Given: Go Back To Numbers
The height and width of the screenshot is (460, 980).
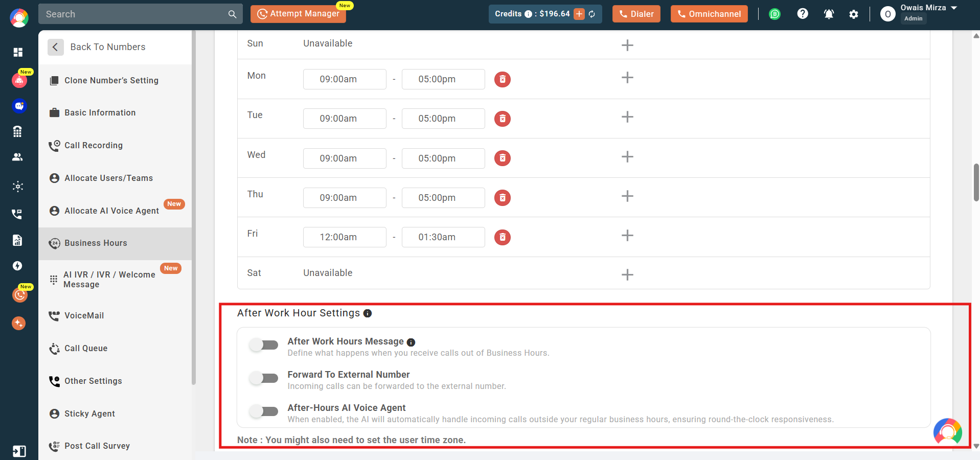Looking at the screenshot, I should point(97,47).
